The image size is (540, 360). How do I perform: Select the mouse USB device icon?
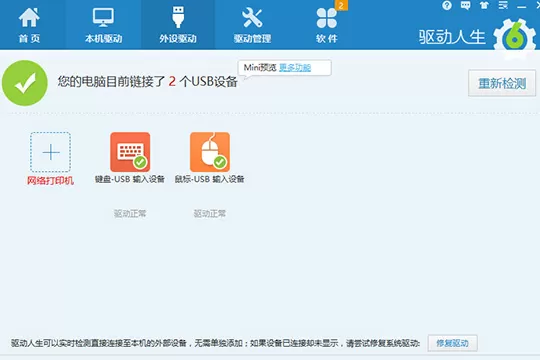(210, 152)
